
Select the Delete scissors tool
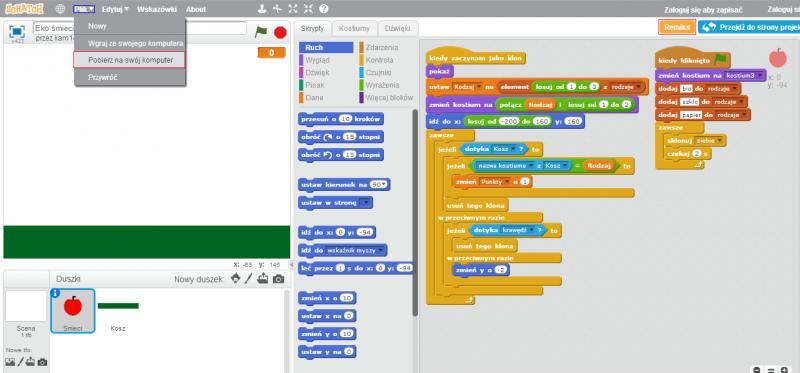(277, 9)
